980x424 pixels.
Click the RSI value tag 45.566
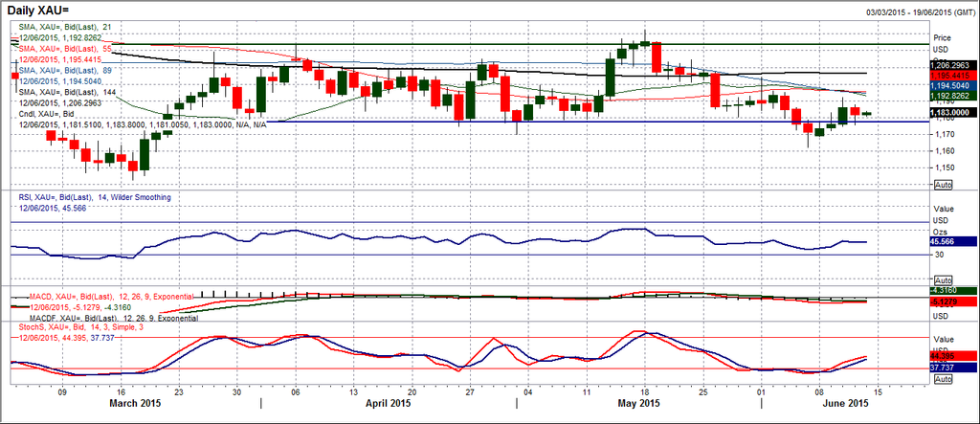click(x=955, y=241)
